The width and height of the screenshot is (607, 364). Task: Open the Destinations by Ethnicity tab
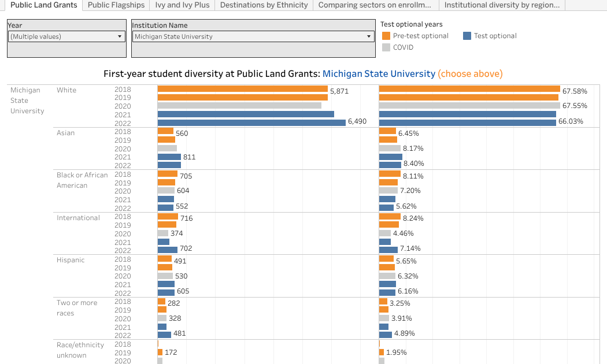coord(264,6)
